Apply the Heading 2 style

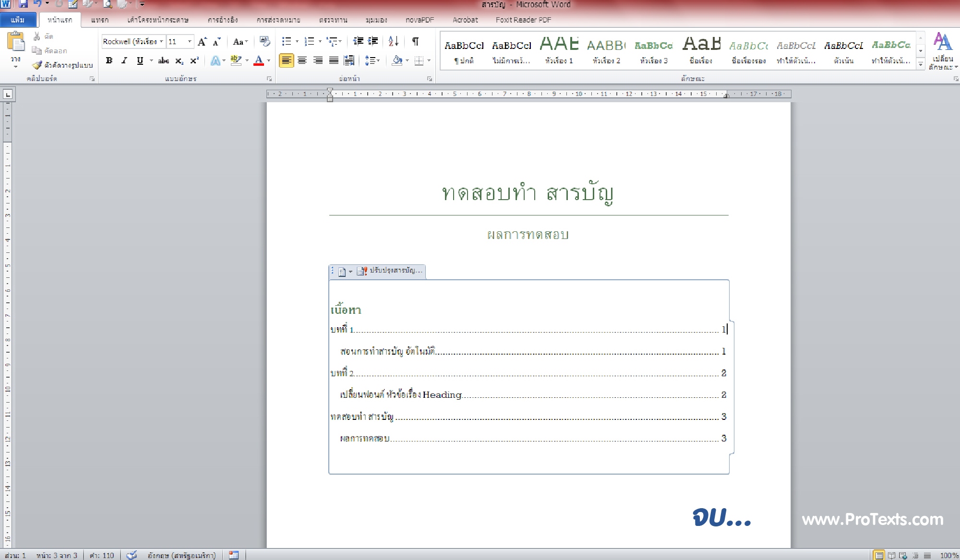[606, 51]
